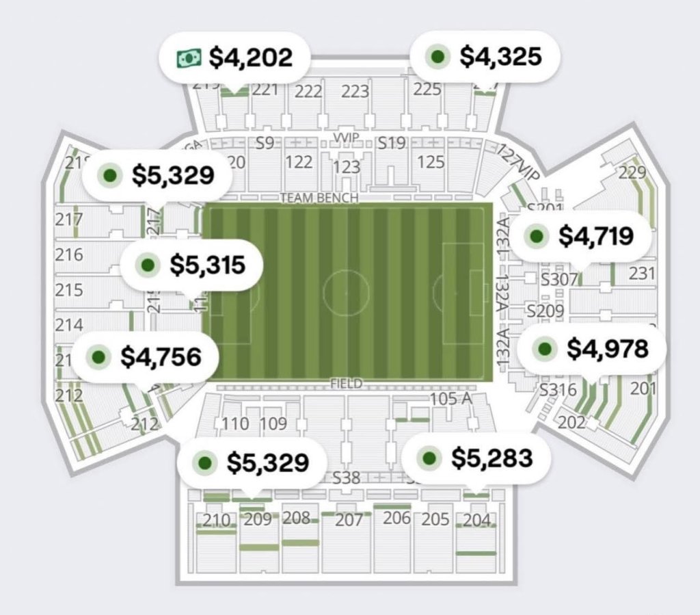Click the green dot on the $4,756 marker

[98, 357]
